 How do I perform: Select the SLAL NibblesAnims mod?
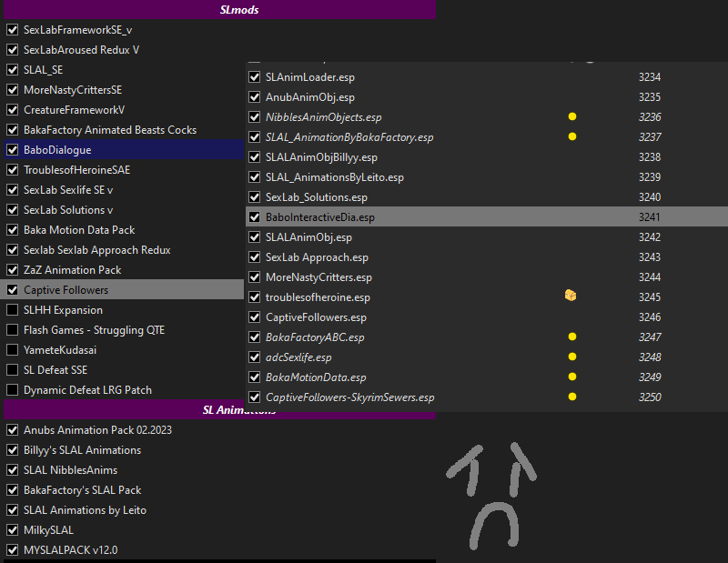(x=71, y=469)
